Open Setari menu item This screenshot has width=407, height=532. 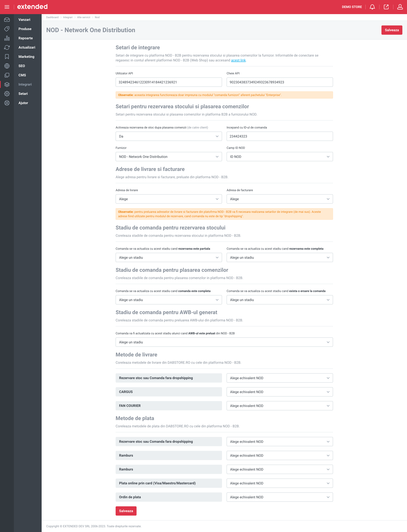[23, 94]
